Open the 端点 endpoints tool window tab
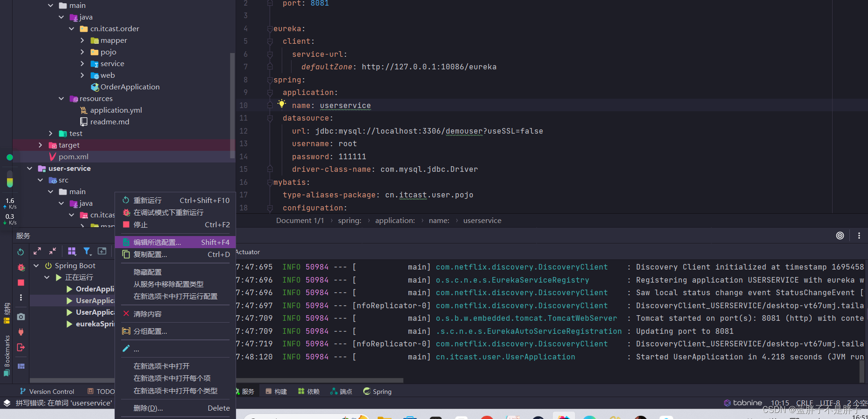The width and height of the screenshot is (868, 419). tap(341, 392)
